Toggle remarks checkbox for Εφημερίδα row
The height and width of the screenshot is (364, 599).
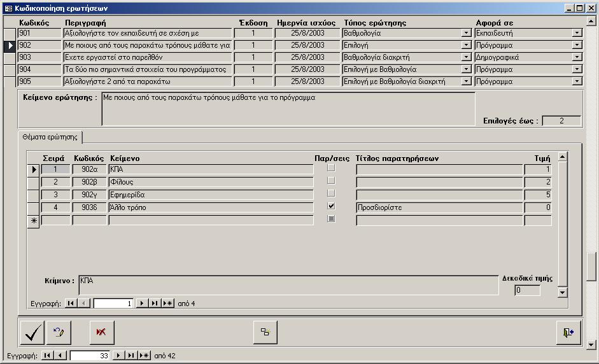click(x=330, y=194)
